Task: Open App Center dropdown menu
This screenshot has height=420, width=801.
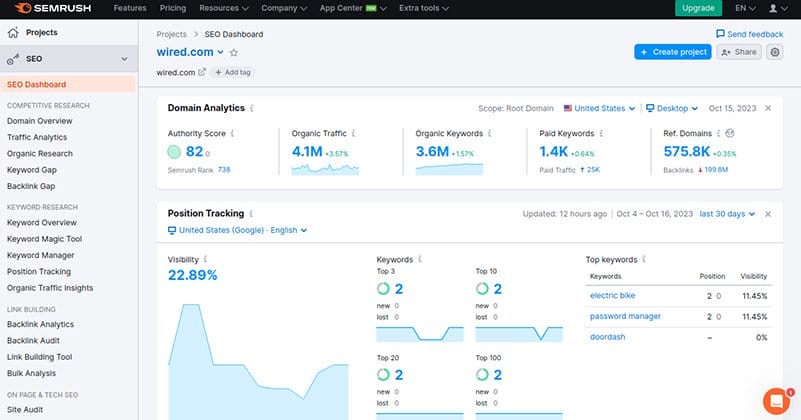Action: point(353,8)
